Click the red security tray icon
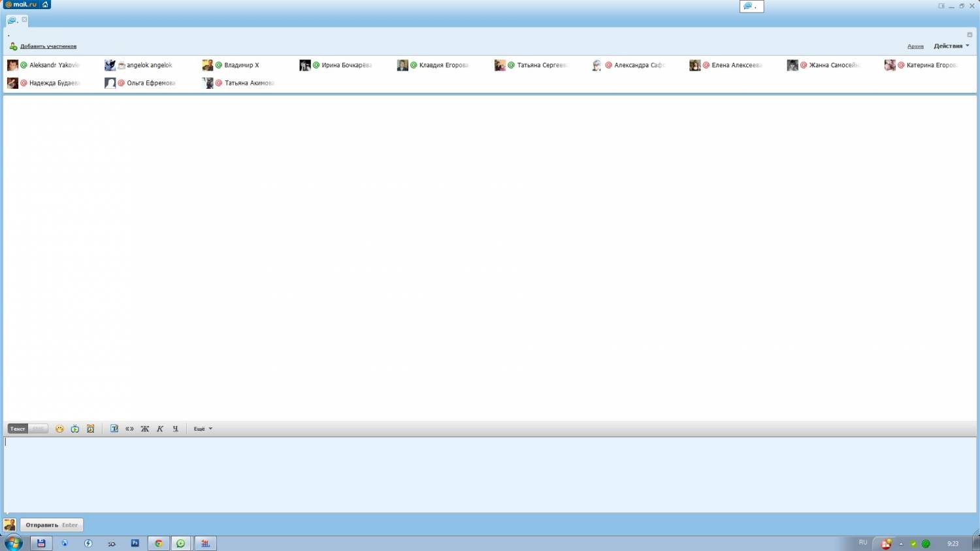Image resolution: width=980 pixels, height=551 pixels. pos(887,544)
